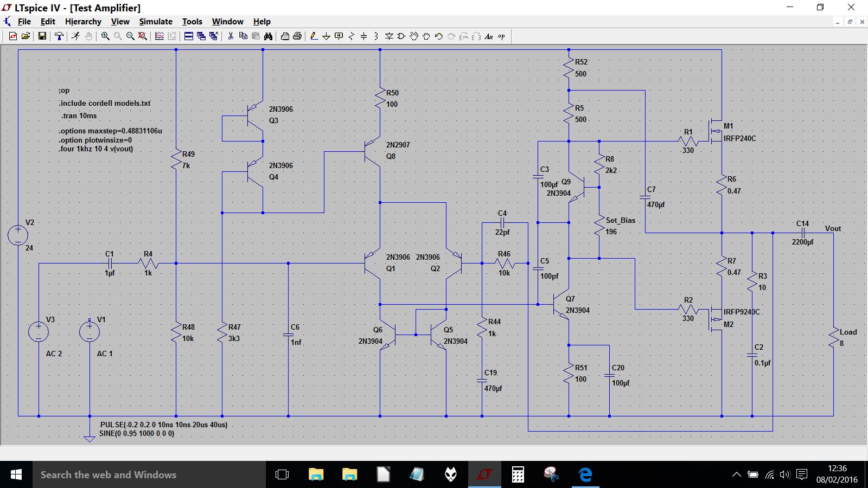Click the IRFP9240C MOSFET label
Viewport: 868px width, 488px height.
742,312
